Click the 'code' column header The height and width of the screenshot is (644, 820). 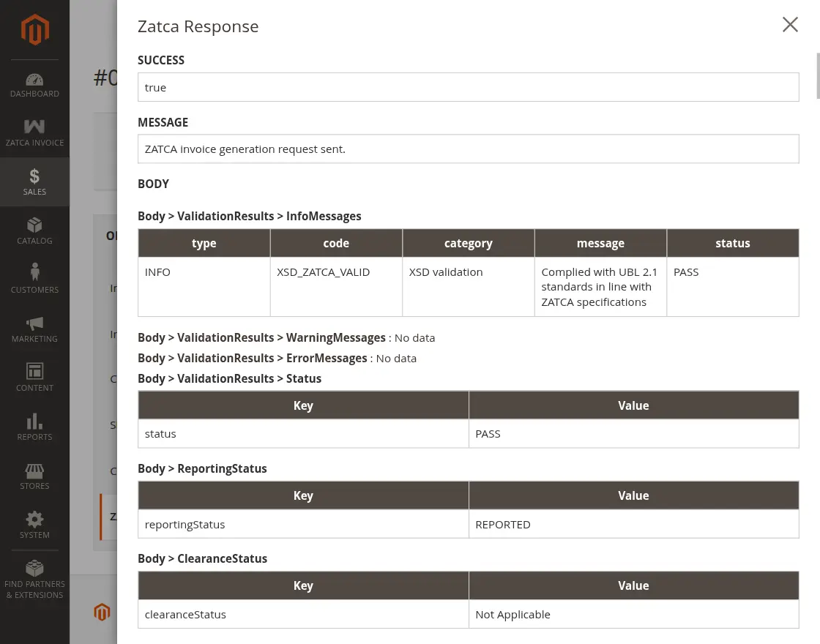point(336,243)
